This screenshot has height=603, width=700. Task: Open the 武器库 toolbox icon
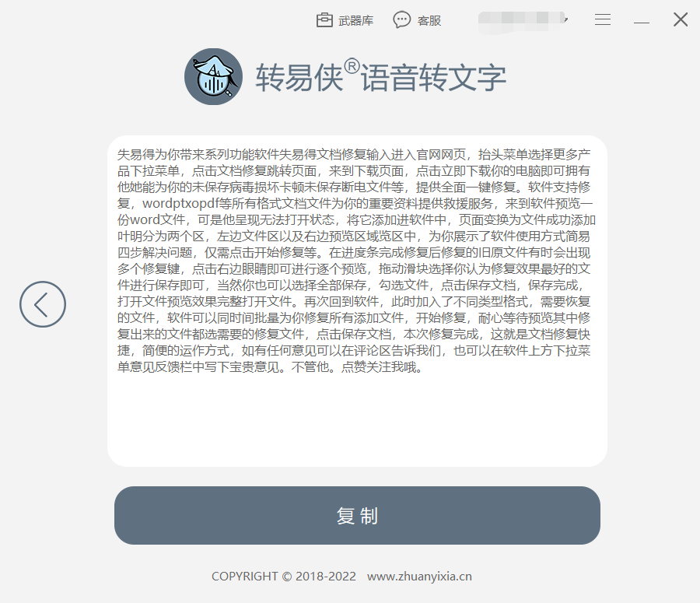pos(324,20)
